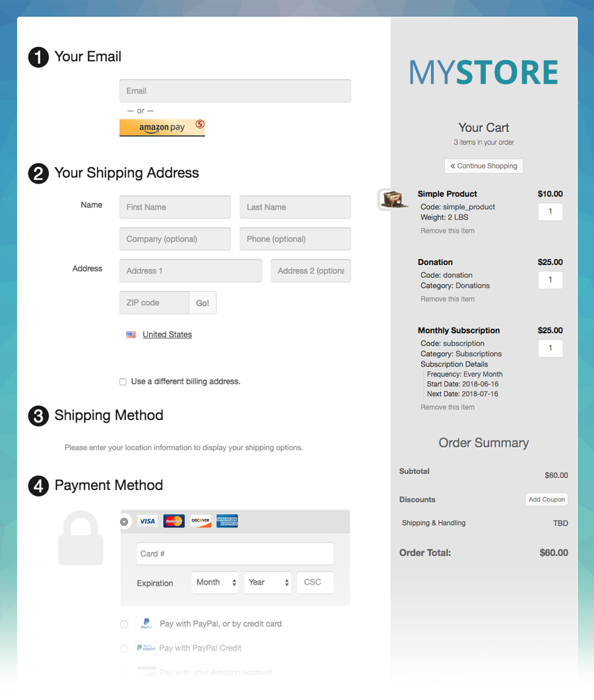Screen dimensions: 594x700
Task: Check Use a different billing address
Action: 123,382
